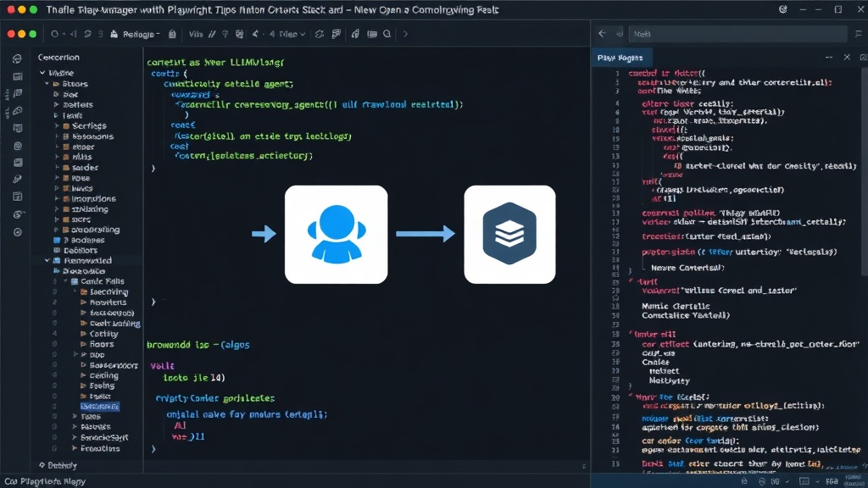Click the topmost icon in left activity bar

17,58
